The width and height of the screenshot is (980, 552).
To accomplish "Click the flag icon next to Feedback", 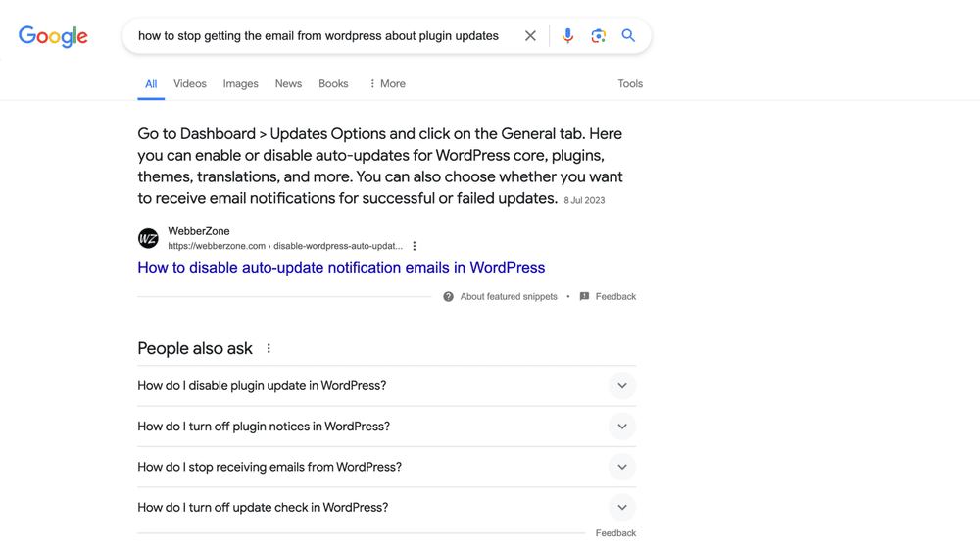I will (584, 296).
